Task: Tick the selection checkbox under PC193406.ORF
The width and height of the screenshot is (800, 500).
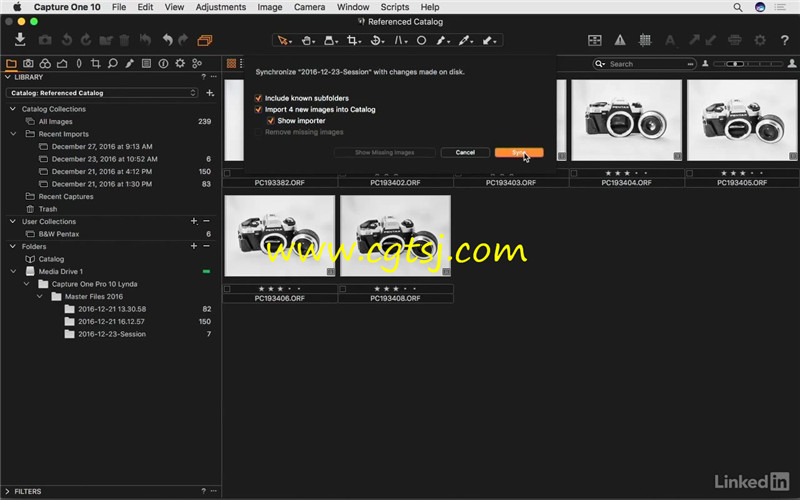Action: point(228,289)
